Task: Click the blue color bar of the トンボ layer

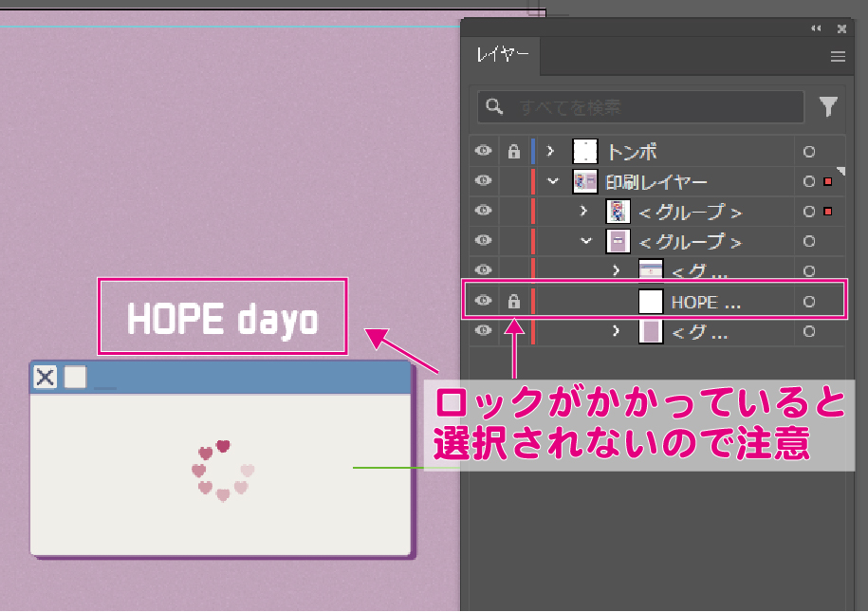Action: point(533,152)
